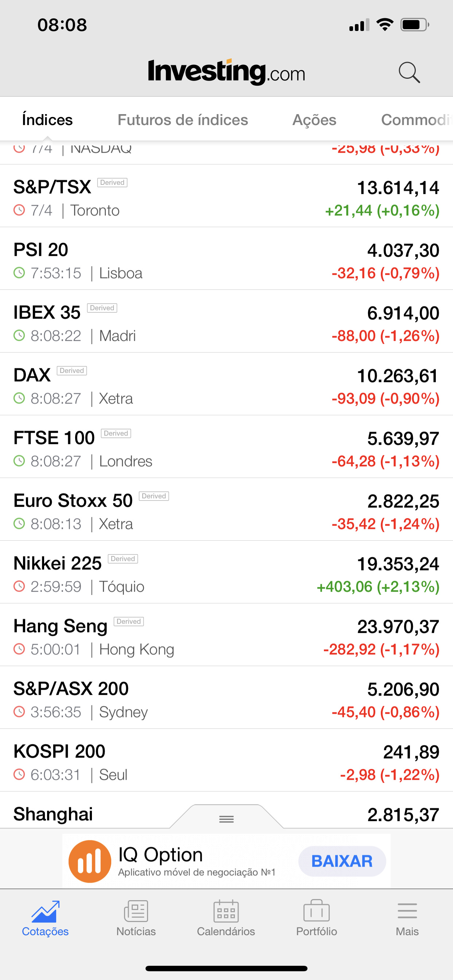453x980 pixels.
Task: Select the PSI 20 Lisboa row
Action: tap(226, 258)
